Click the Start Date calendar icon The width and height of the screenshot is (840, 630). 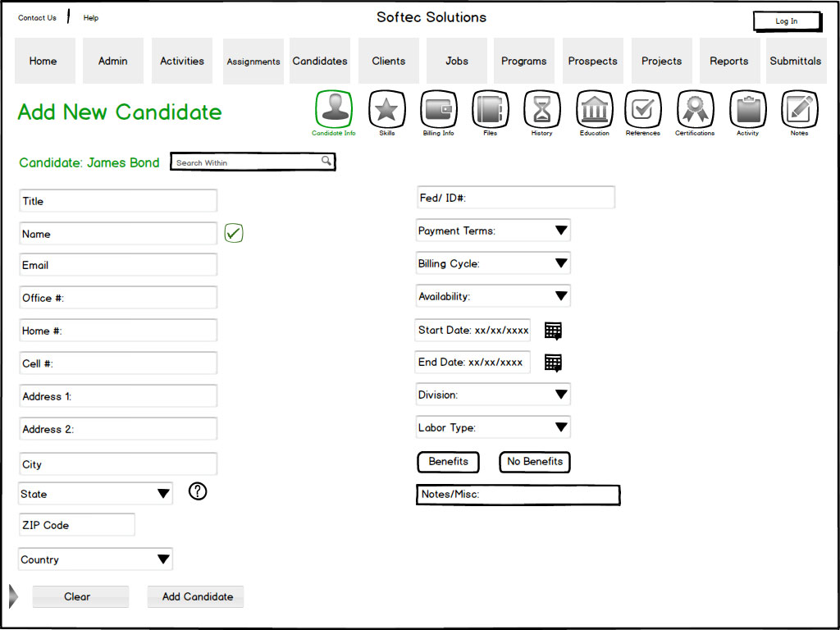pos(554,331)
